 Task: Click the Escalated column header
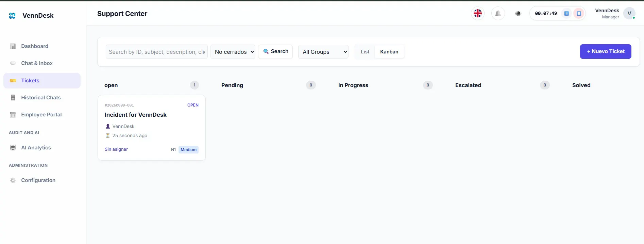click(x=468, y=85)
